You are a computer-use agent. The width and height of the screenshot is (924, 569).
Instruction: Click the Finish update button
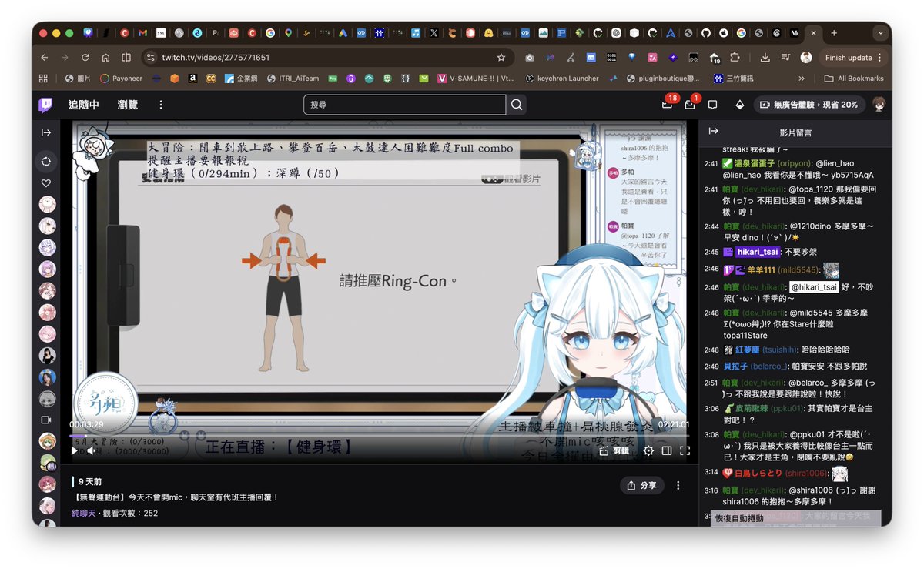(853, 58)
